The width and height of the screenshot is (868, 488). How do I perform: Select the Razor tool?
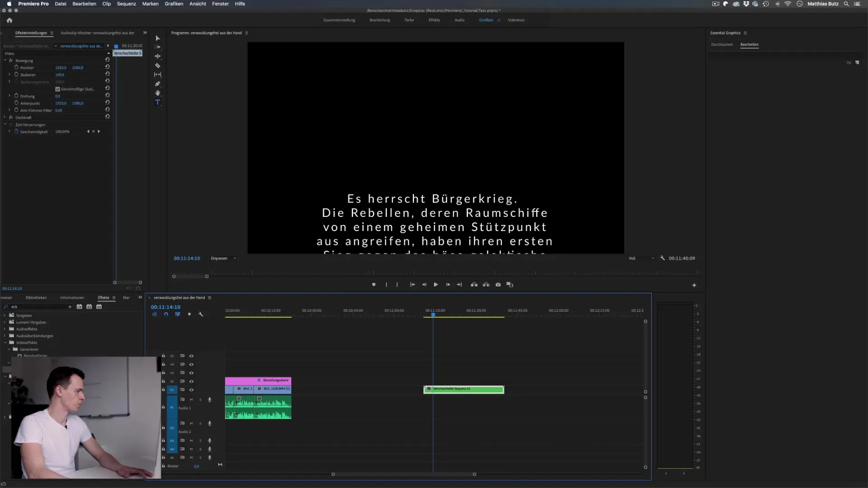(158, 66)
